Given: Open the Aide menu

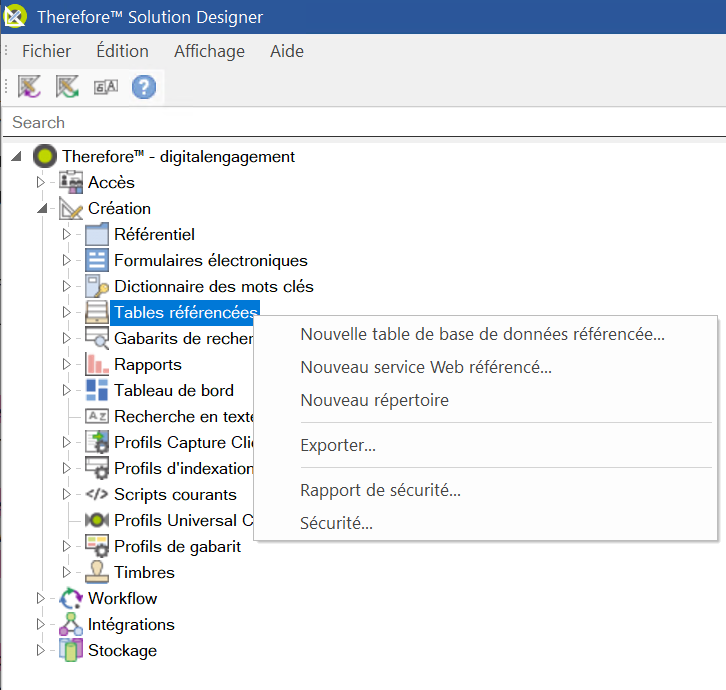Looking at the screenshot, I should [287, 51].
